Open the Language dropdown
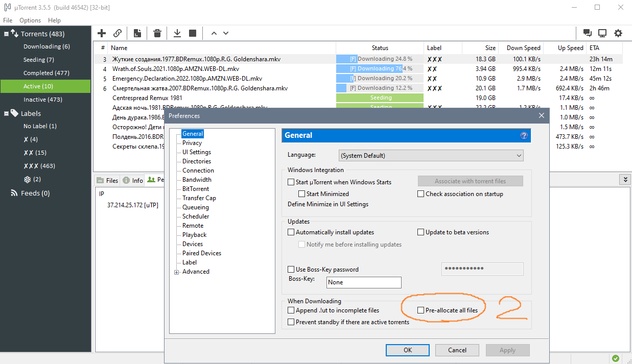632x364 pixels. (x=431, y=155)
